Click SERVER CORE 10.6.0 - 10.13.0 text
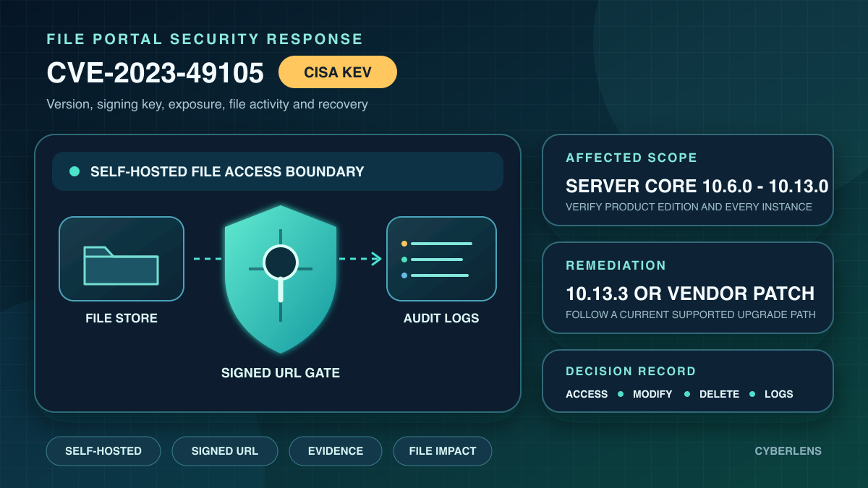The image size is (868, 488). coord(697,187)
